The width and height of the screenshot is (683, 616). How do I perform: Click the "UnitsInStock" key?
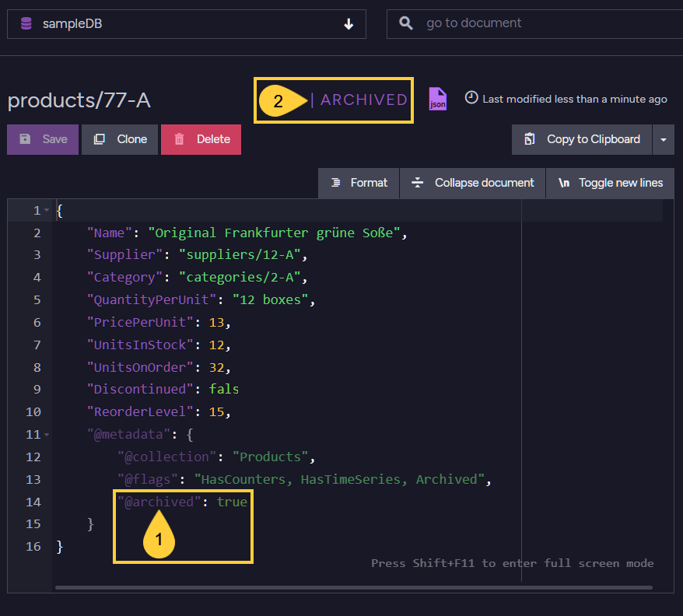coord(140,345)
